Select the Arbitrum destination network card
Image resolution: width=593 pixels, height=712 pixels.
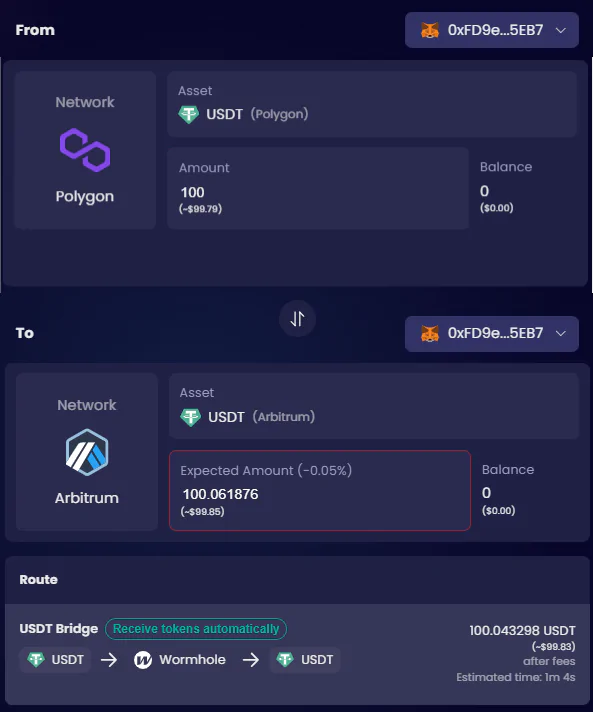tap(87, 452)
